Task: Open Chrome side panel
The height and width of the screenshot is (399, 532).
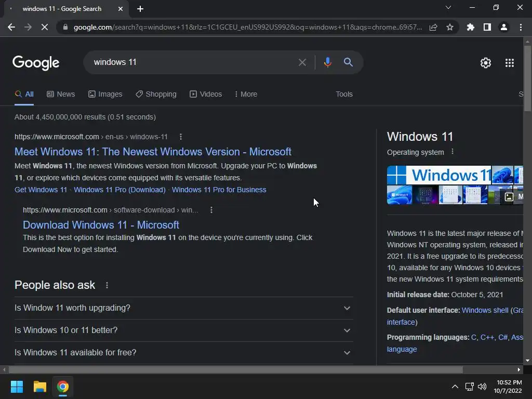Action: (x=487, y=27)
